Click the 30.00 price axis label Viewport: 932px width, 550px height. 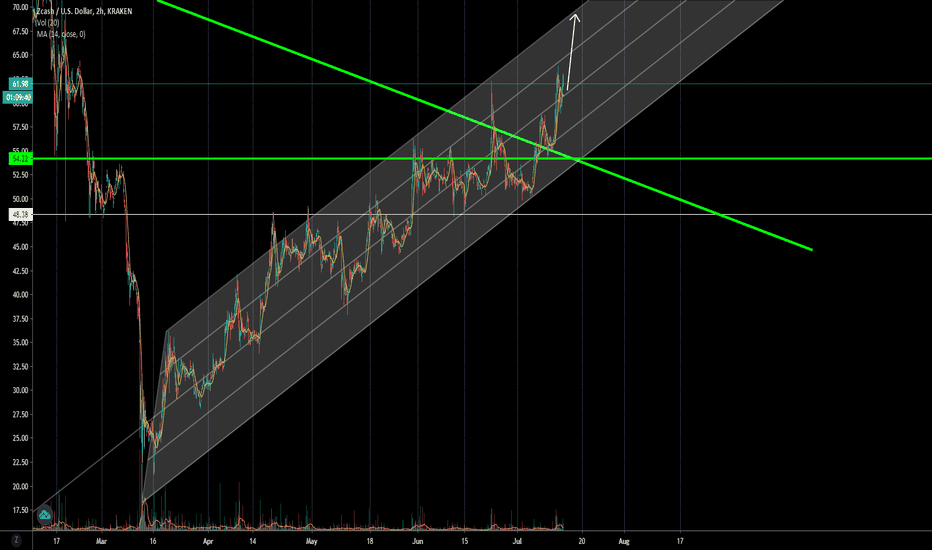[x=21, y=391]
